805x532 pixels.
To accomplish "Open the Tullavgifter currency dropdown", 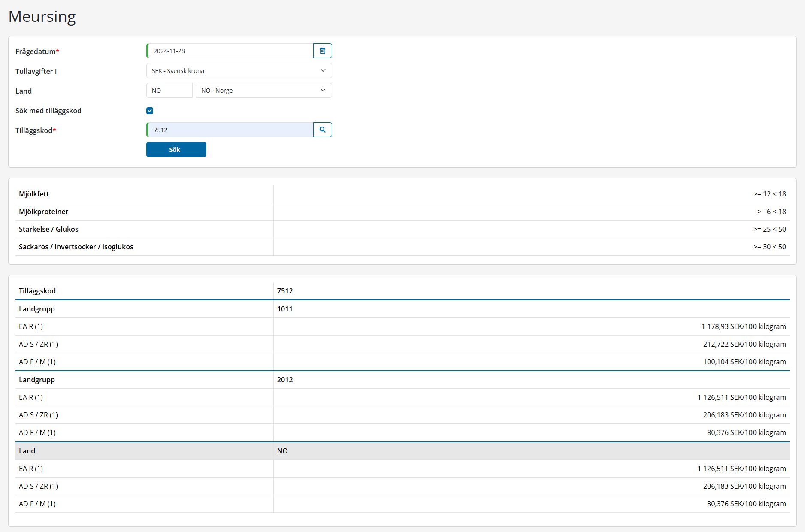I will click(x=239, y=71).
